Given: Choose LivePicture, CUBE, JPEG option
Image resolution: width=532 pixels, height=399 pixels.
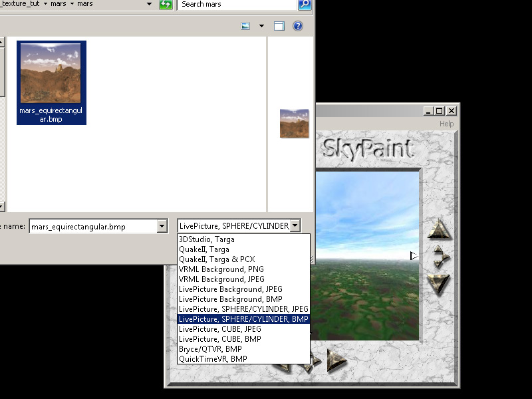Looking at the screenshot, I should [x=243, y=329].
